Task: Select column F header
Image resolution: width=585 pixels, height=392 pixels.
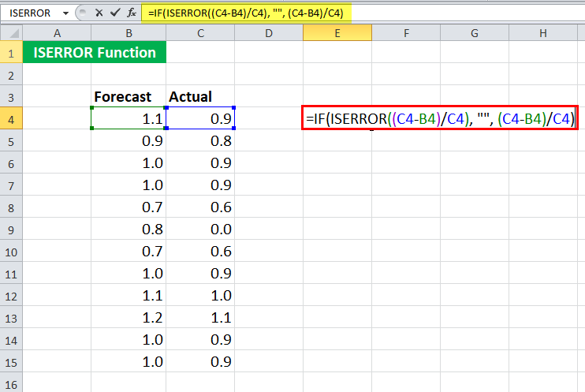Action: 406,33
